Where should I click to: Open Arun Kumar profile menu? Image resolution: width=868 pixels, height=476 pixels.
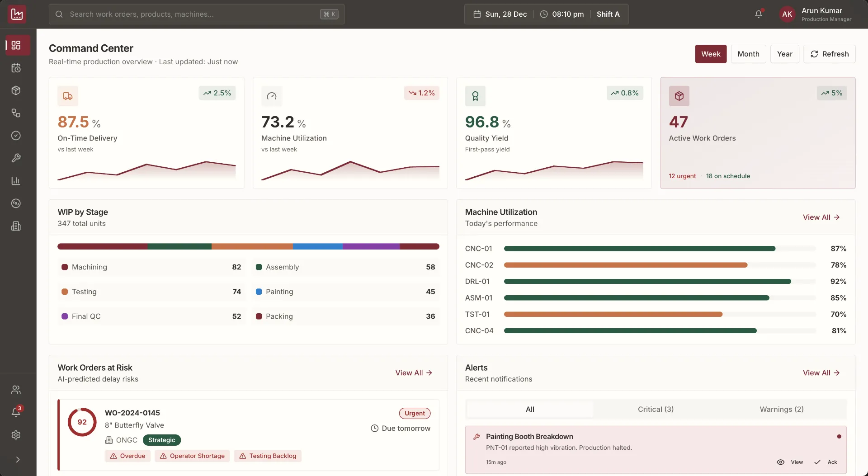(x=816, y=14)
